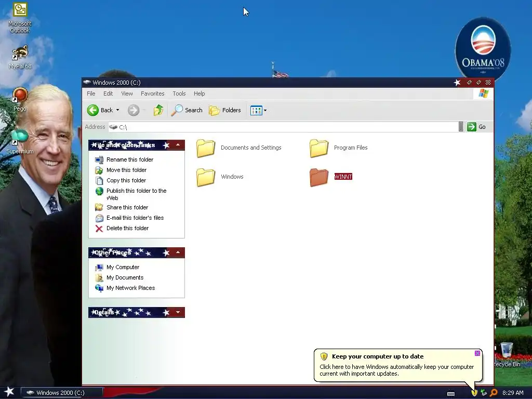Collapse the File and Folder Tasks panel

[x=178, y=145]
